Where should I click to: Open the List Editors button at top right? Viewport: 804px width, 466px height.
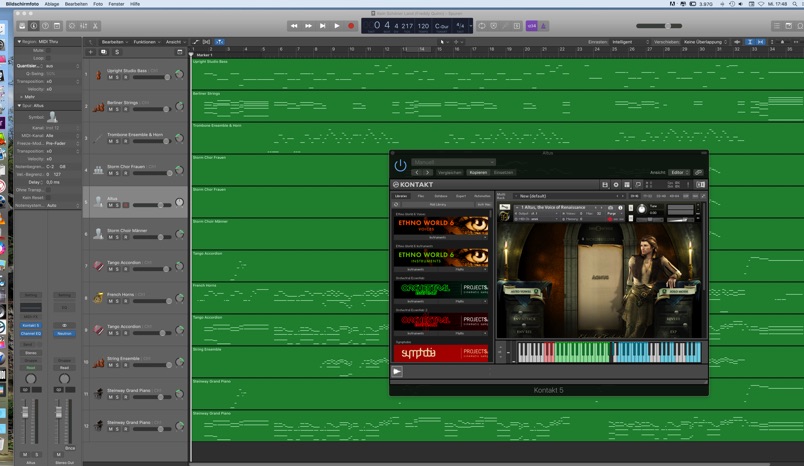point(777,26)
